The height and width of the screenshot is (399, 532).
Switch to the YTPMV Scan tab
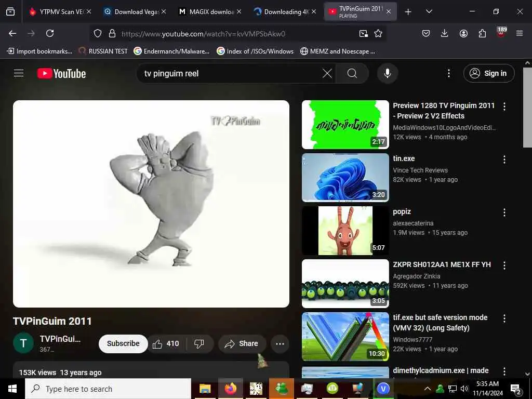(x=61, y=12)
